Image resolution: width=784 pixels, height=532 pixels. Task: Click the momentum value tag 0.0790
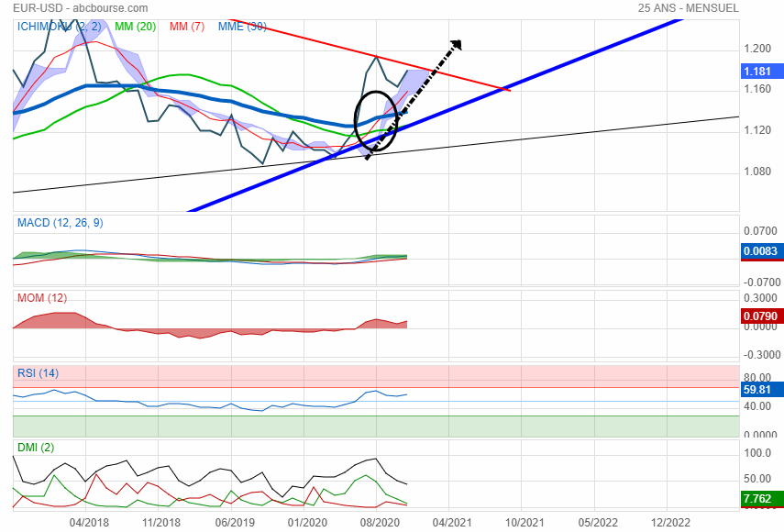tap(762, 316)
